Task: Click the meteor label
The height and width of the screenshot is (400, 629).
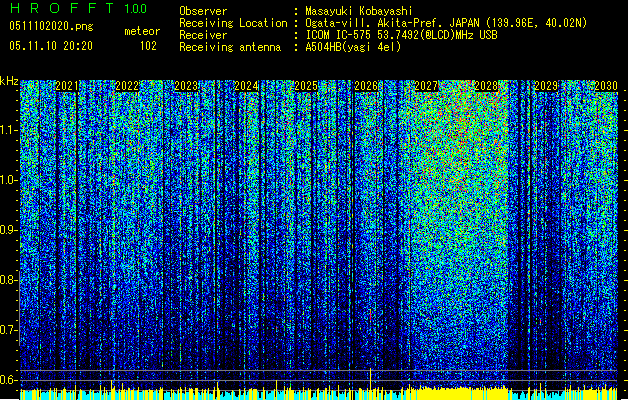Action: (142, 31)
